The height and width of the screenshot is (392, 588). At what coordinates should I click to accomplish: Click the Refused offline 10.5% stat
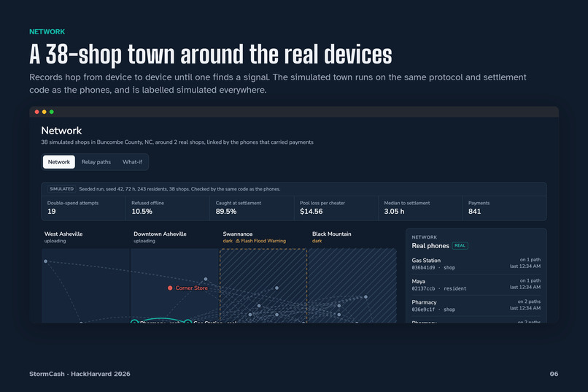point(167,207)
